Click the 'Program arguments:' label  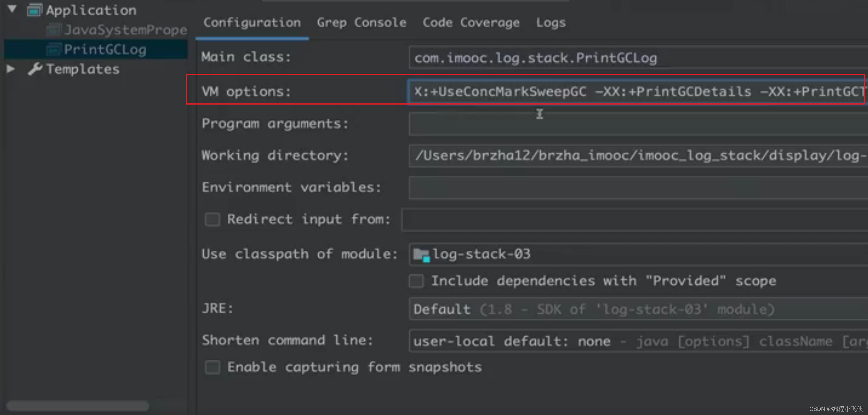[275, 124]
